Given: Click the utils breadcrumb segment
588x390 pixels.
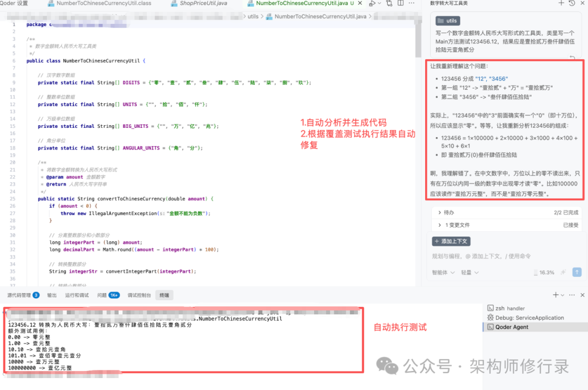Looking at the screenshot, I should pos(253,16).
